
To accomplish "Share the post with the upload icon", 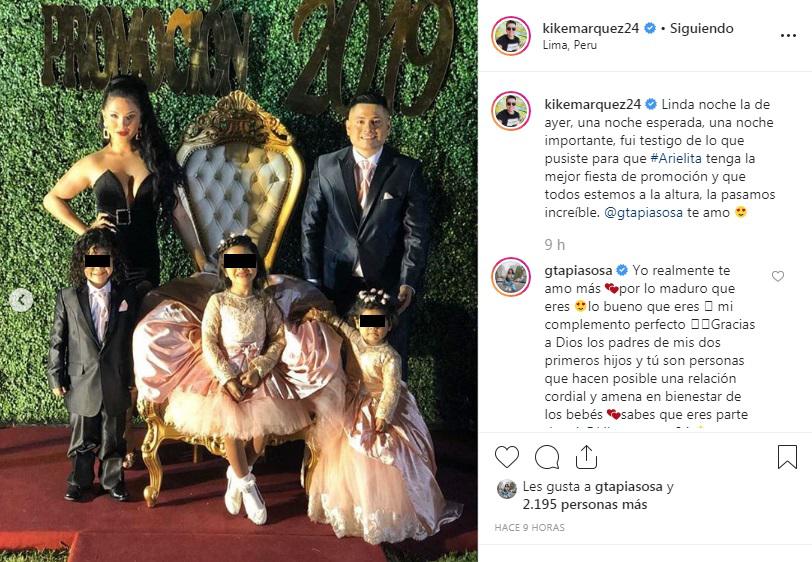I will tap(586, 457).
